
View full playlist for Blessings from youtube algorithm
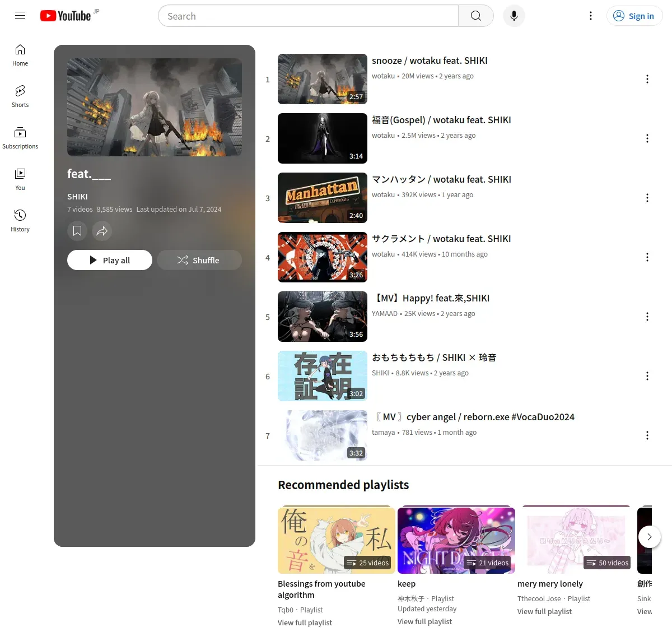pyautogui.click(x=305, y=623)
